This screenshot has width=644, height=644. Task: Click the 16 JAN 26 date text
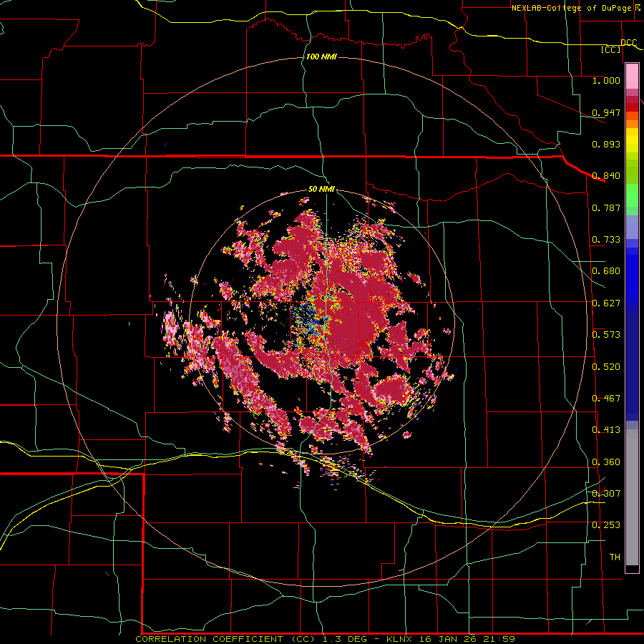pos(449,639)
